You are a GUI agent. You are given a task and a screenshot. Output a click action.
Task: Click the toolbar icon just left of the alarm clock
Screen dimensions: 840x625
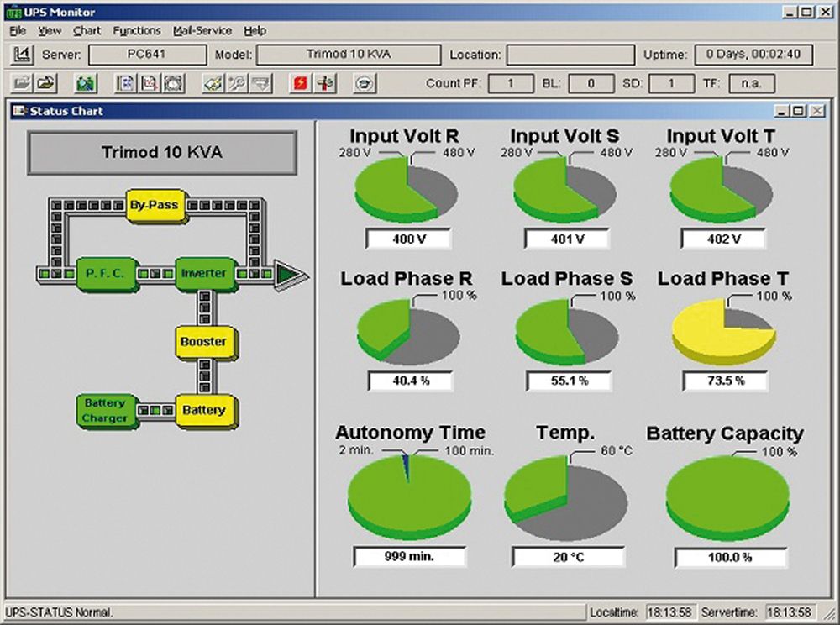[150, 83]
